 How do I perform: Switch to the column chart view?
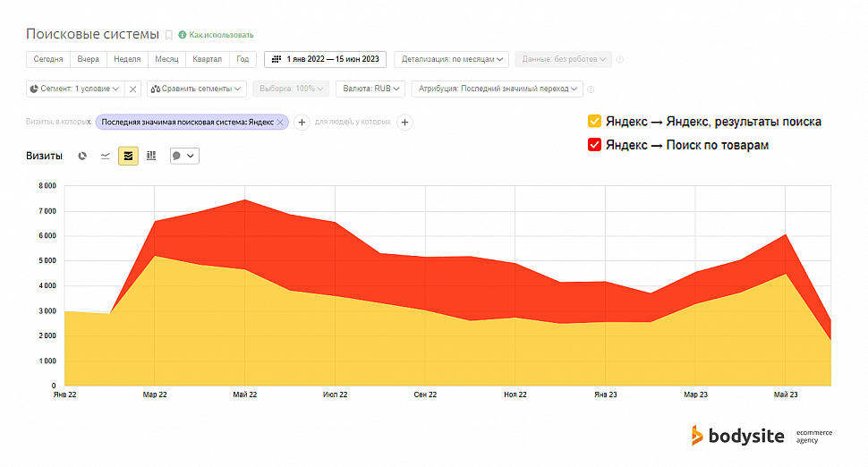(151, 156)
